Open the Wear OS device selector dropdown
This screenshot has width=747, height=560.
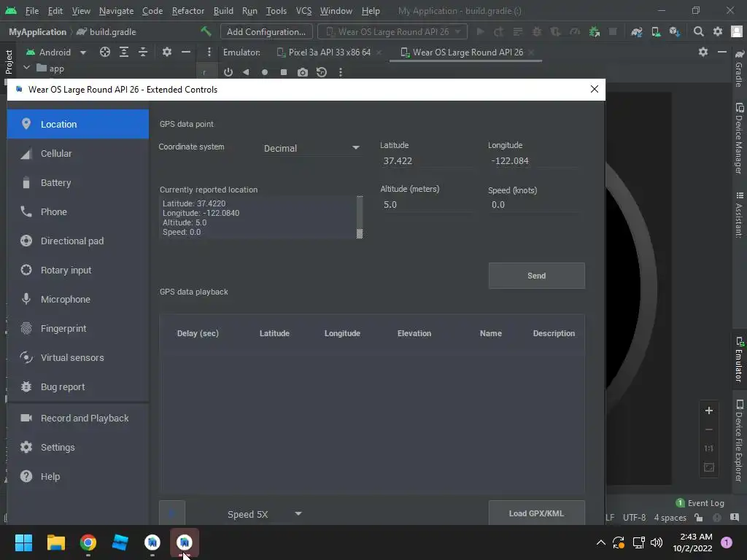pos(393,32)
